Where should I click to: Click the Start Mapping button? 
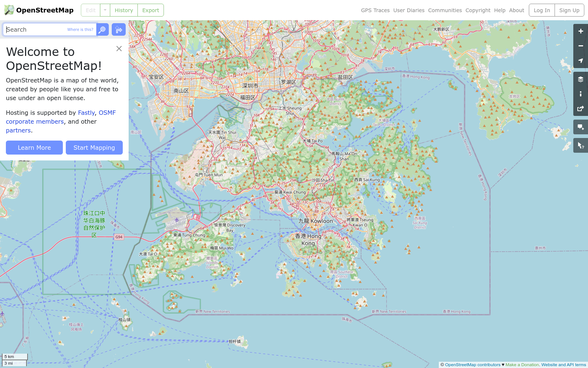point(94,148)
